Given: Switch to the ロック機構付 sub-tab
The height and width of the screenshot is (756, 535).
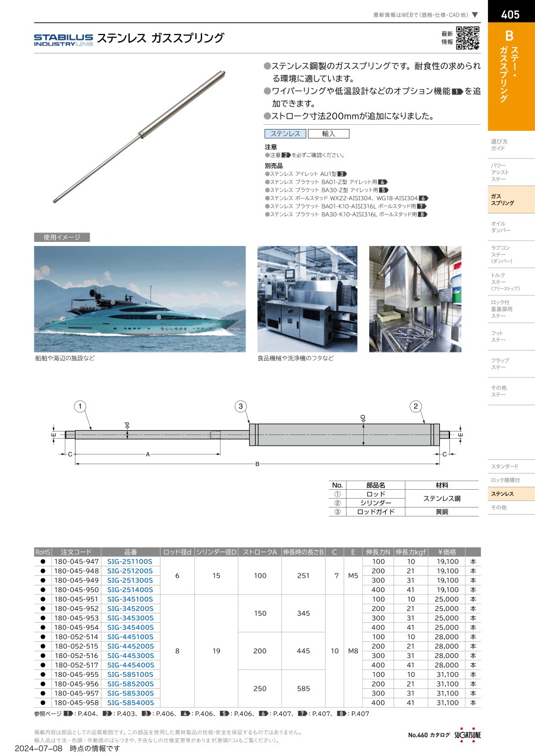Looking at the screenshot, I should tap(511, 480).
